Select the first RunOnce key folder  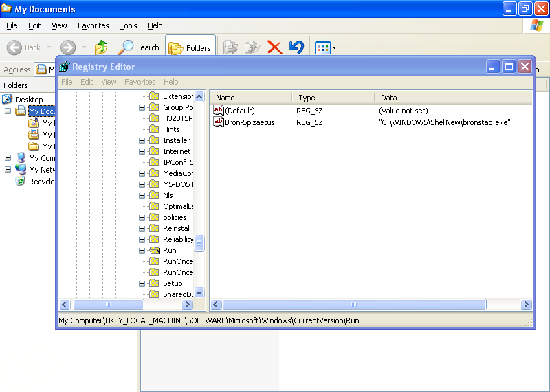[x=154, y=261]
